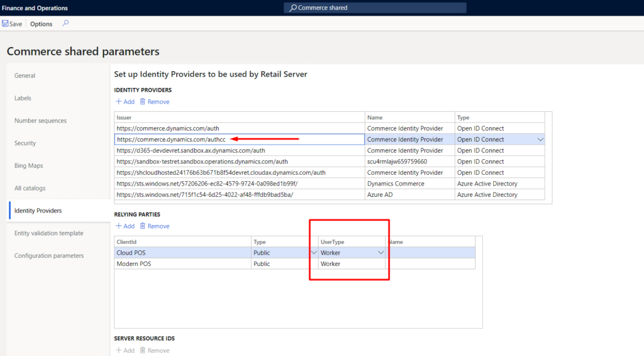Click the Modern POS ClientId cell
This screenshot has width=644, height=356.
183,264
